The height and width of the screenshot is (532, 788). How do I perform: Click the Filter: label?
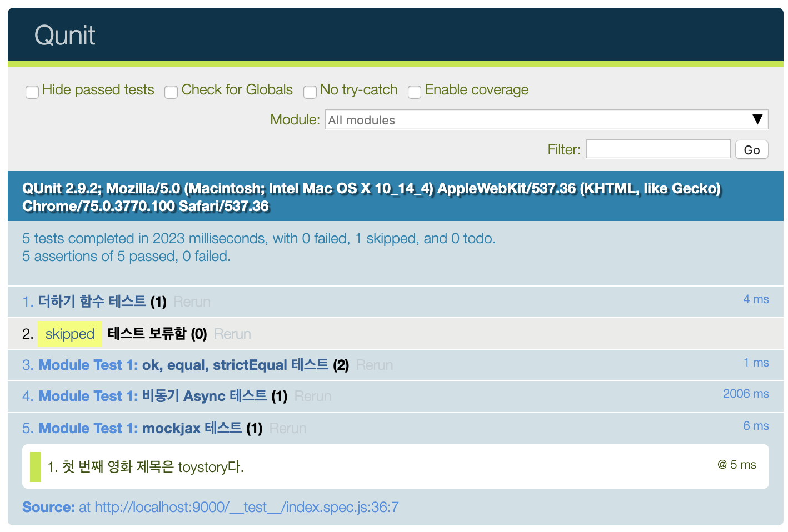tap(564, 149)
